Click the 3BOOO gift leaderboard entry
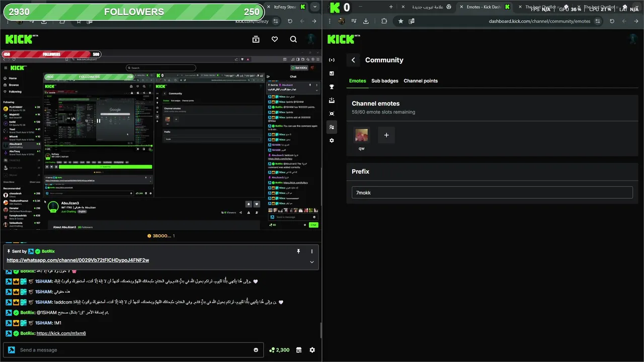Image resolution: width=644 pixels, height=362 pixels. tap(161, 236)
